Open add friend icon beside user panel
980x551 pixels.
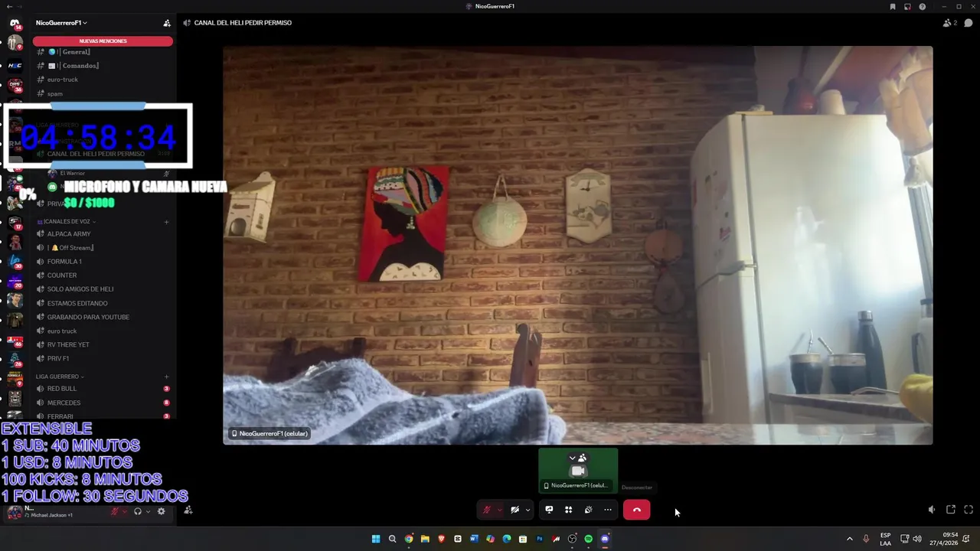pos(188,510)
